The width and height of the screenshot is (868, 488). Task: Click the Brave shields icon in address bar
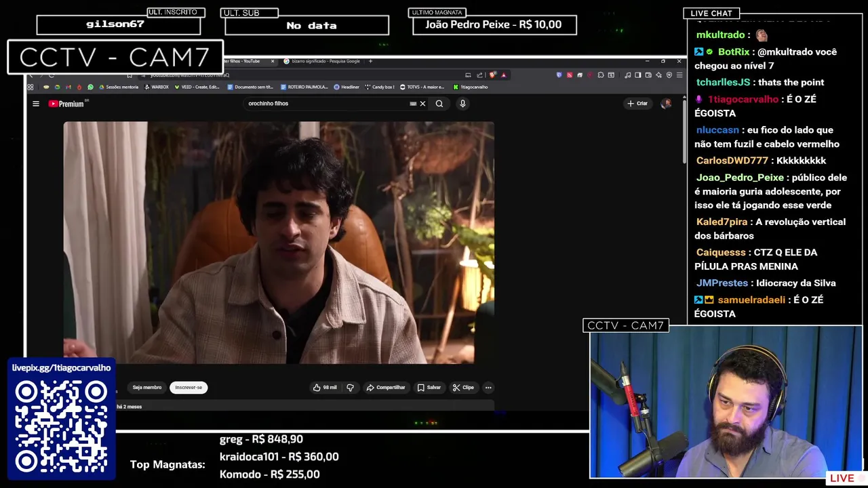pos(492,75)
